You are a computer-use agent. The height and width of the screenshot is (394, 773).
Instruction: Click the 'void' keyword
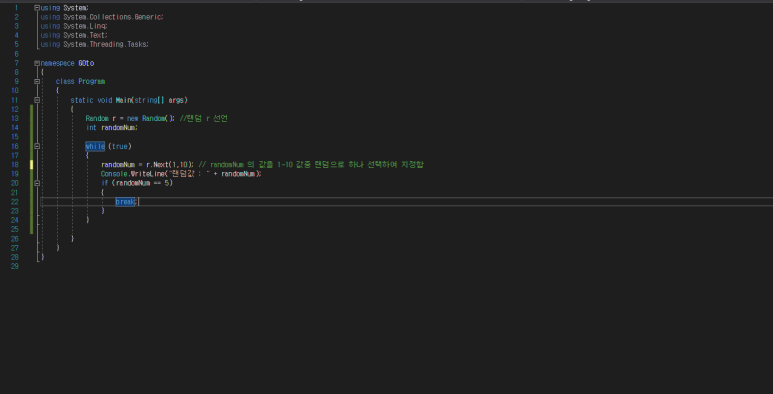click(x=105, y=100)
